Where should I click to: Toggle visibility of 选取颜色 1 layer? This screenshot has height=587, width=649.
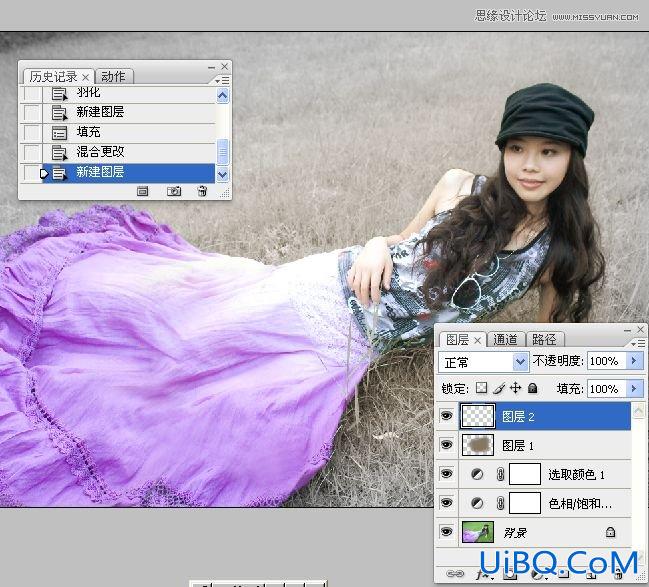[x=447, y=474]
